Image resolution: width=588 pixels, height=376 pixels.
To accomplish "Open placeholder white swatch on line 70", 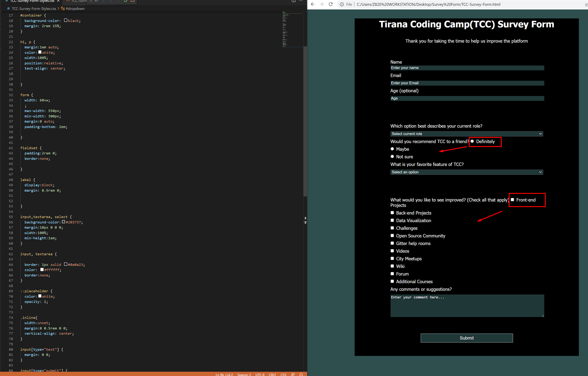I will coord(40,296).
